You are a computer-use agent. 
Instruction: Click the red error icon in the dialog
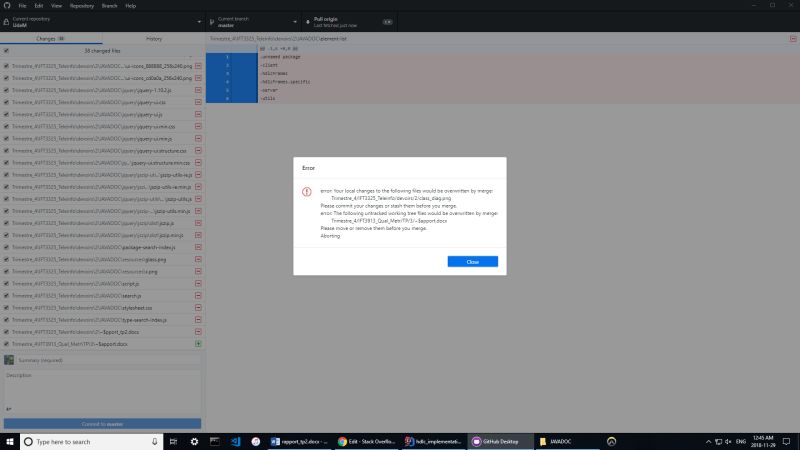307,192
